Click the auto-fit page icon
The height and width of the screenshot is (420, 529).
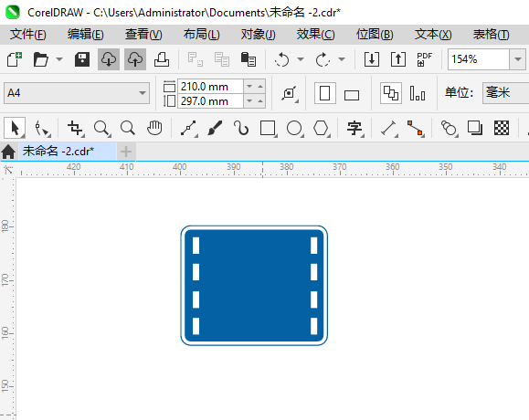tap(290, 93)
